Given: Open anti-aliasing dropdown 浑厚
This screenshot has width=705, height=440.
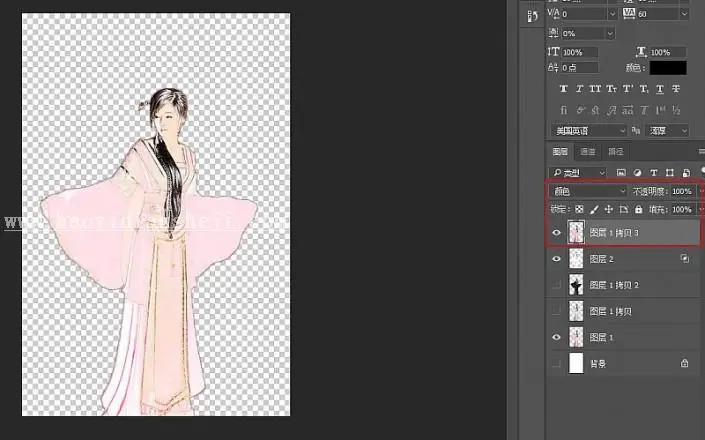Looking at the screenshot, I should 667,131.
